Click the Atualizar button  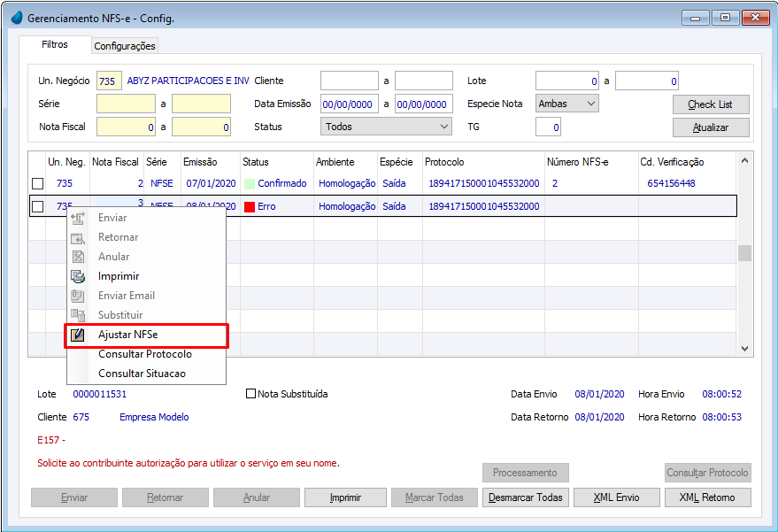(x=711, y=127)
